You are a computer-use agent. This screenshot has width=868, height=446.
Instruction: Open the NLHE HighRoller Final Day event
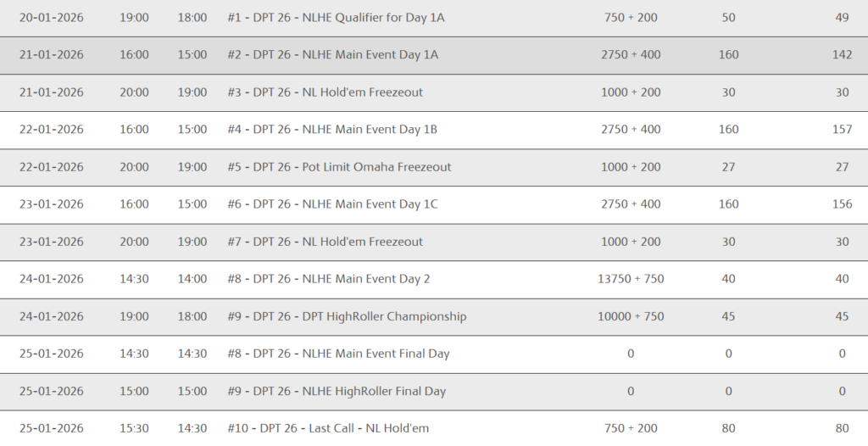click(x=337, y=391)
